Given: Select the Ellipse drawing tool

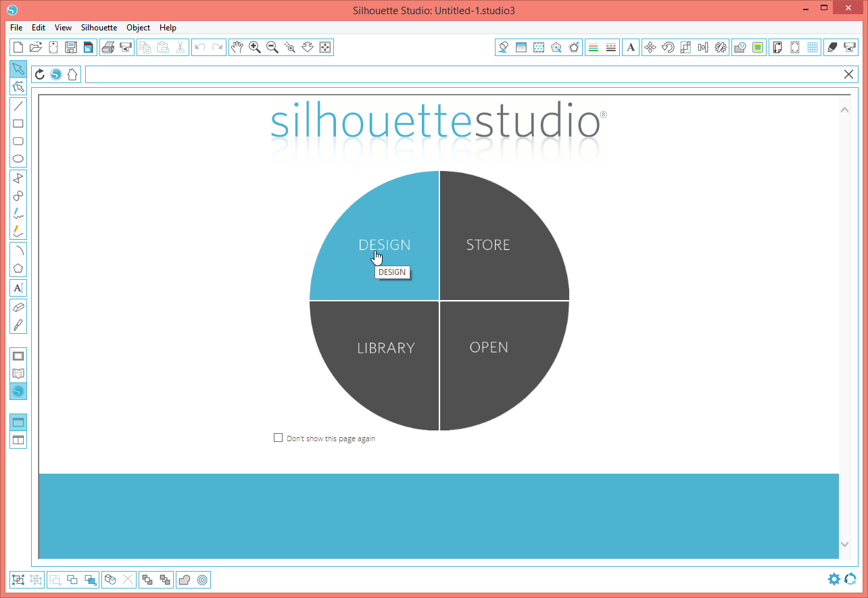Looking at the screenshot, I should coord(18,158).
